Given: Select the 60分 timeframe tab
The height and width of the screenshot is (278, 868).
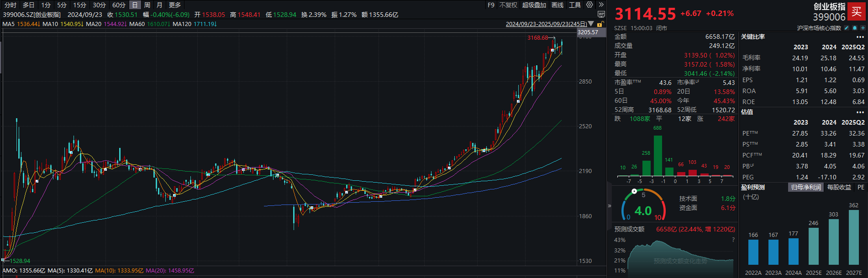Looking at the screenshot, I should (119, 5).
